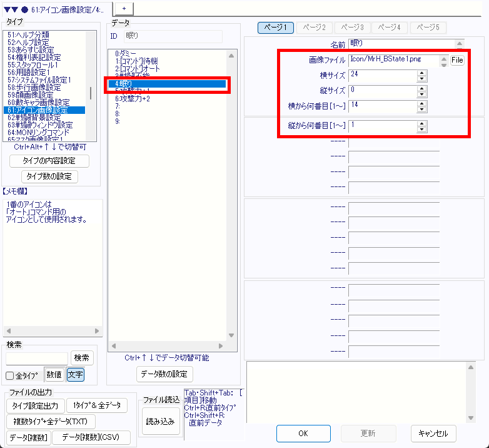489x448 pixels.
Task: Enable the 全タイプ checkbox in search
Action: pos(9,375)
